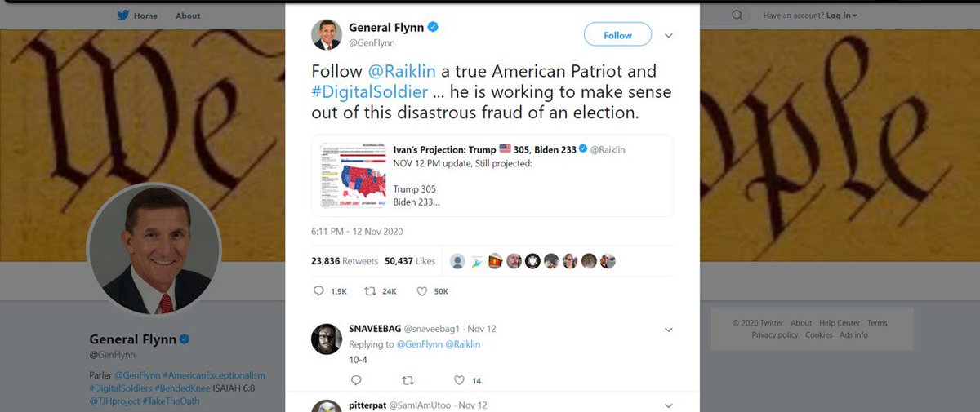
Task: Open the About menu item
Action: [x=188, y=16]
